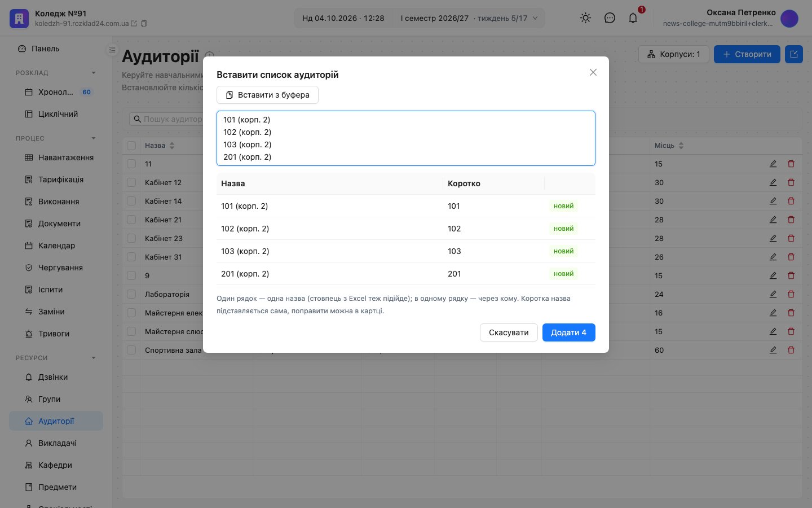Click the college logo icon
Image resolution: width=812 pixels, height=508 pixels.
click(19, 18)
